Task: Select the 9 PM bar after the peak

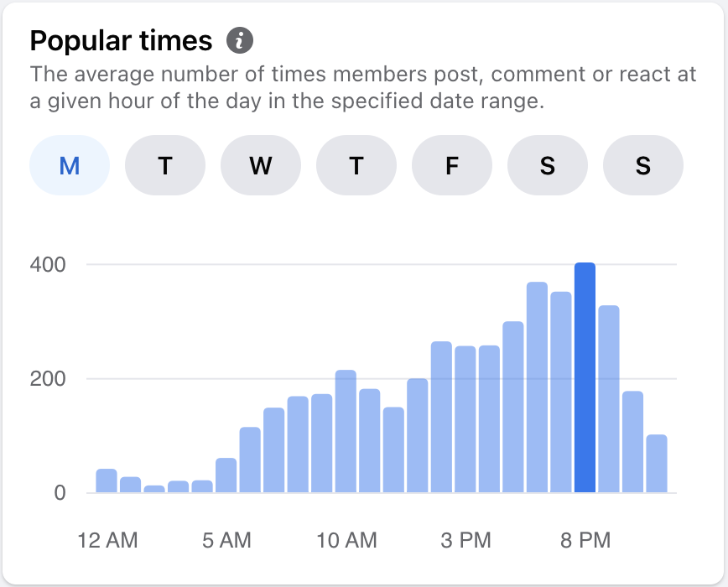Action: pos(609,399)
